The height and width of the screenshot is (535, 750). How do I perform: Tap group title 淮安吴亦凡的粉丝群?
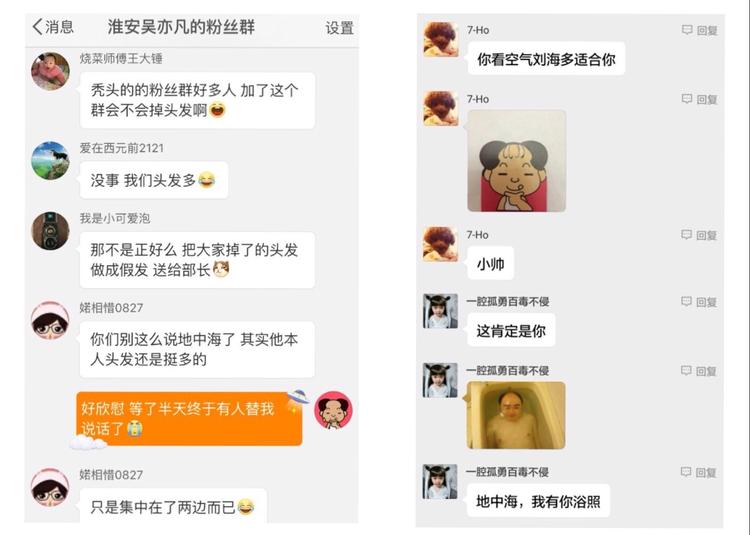pyautogui.click(x=181, y=27)
